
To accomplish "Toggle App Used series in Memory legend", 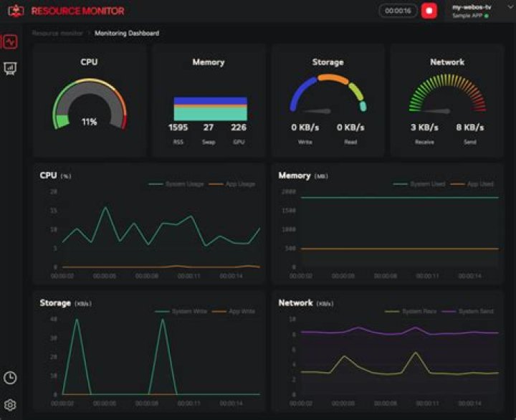I will click(472, 184).
